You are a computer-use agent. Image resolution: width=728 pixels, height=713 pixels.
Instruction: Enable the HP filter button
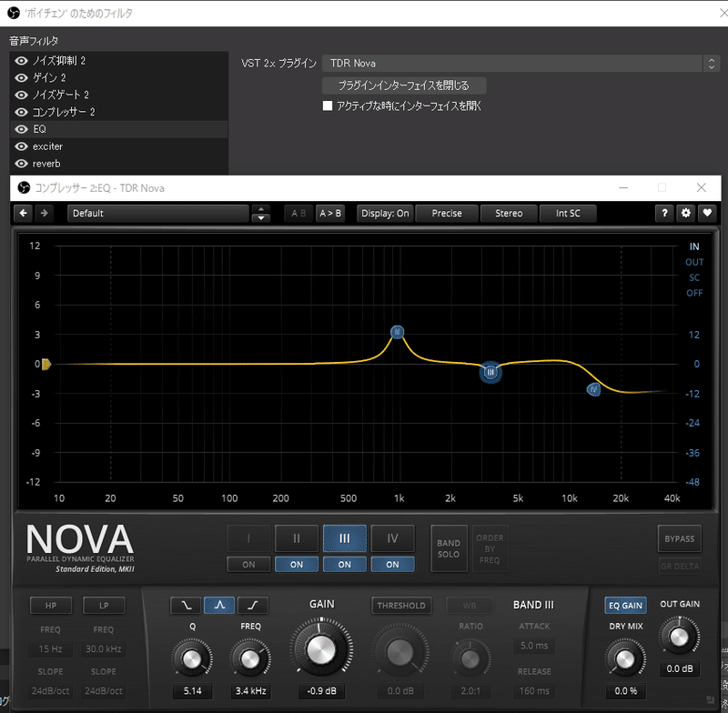tap(51, 606)
